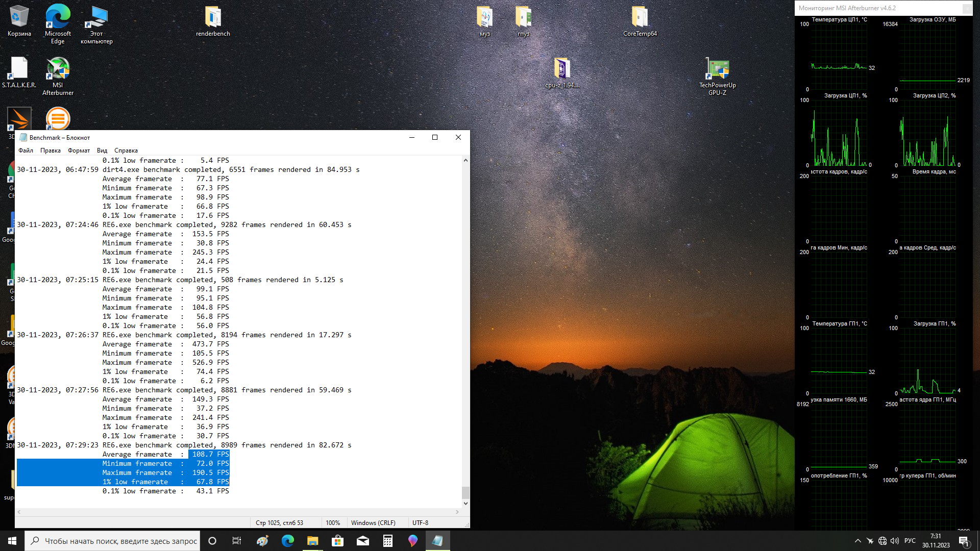
Task: Show hidden system tray icons chevron
Action: tap(857, 541)
